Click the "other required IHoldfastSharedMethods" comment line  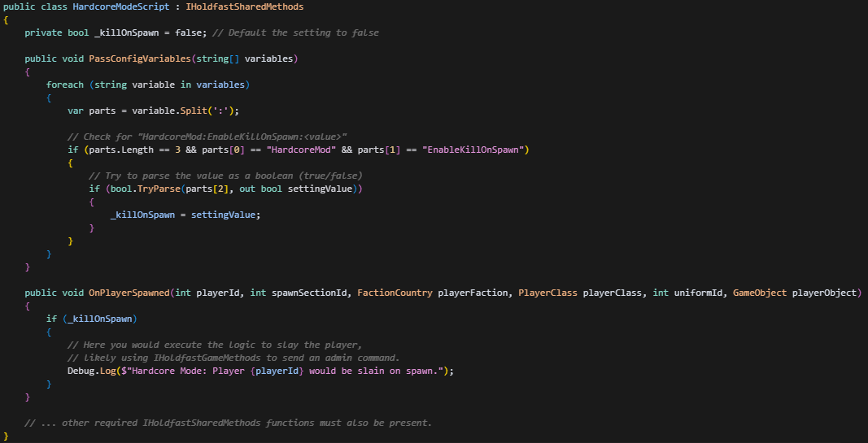(228, 423)
